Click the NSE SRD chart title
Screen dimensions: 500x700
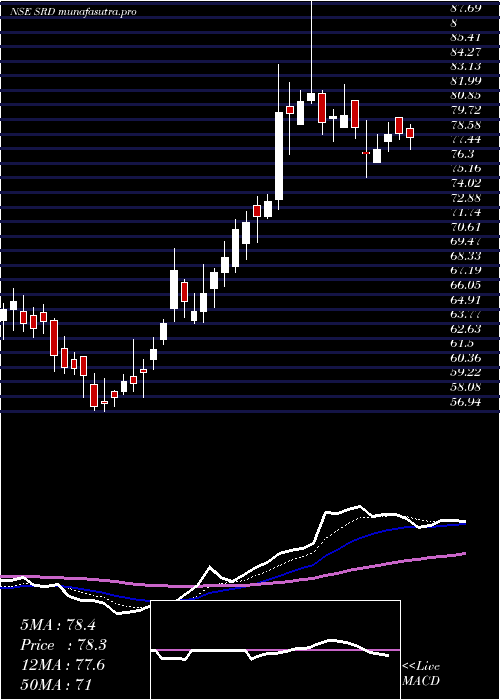tap(73, 12)
